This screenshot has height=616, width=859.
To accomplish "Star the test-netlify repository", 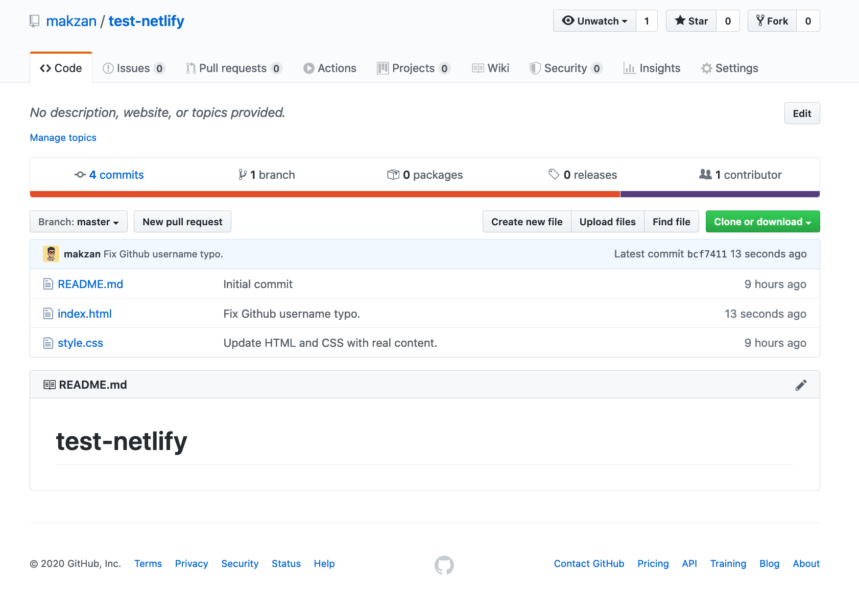I will click(691, 21).
